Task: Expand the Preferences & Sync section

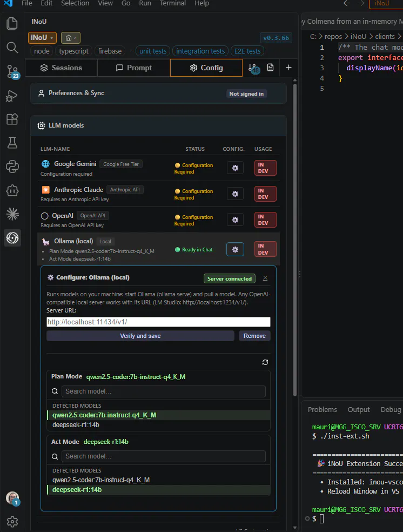Action: [x=159, y=94]
